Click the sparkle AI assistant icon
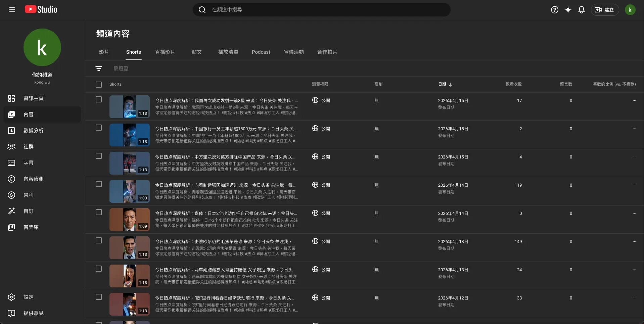 568,10
